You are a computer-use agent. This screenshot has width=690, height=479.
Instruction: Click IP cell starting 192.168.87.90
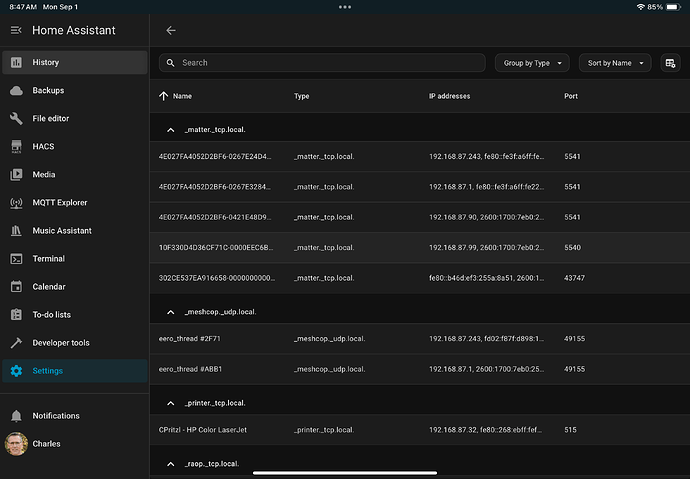click(486, 217)
